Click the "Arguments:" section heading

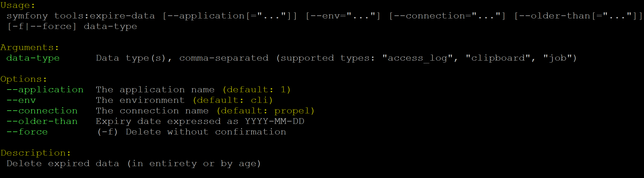point(29,48)
